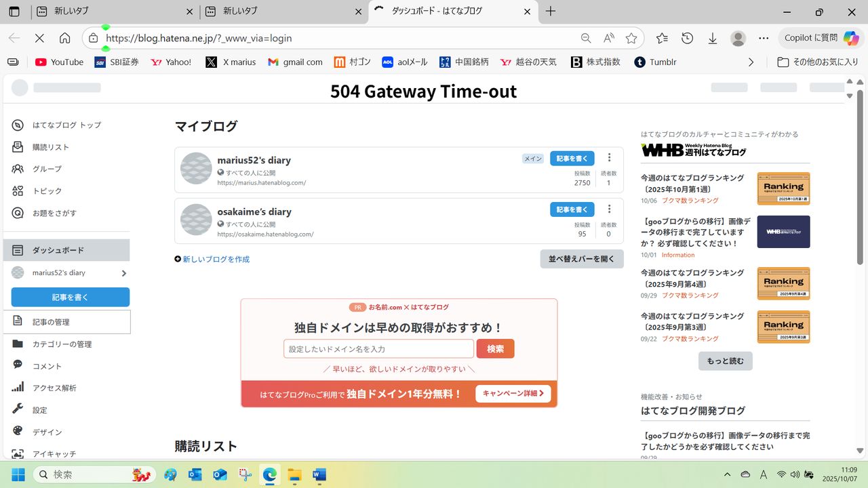868x488 pixels.
Task: Open a new browser tab
Action: point(551,12)
